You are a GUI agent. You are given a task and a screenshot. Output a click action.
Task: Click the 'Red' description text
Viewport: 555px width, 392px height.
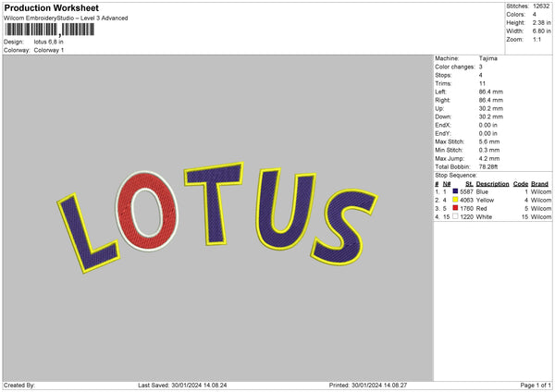tap(481, 208)
